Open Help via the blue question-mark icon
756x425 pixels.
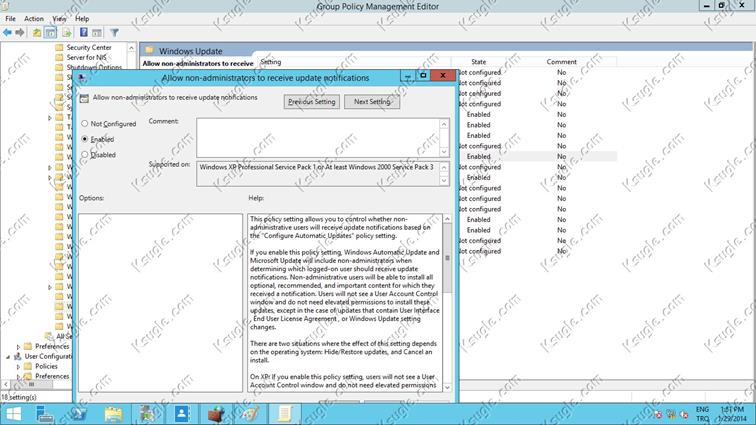83,32
